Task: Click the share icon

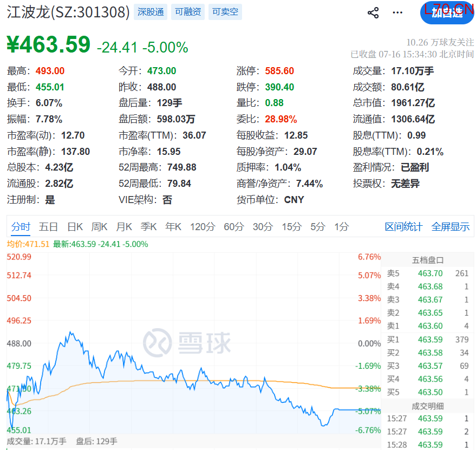Action: pos(373,13)
